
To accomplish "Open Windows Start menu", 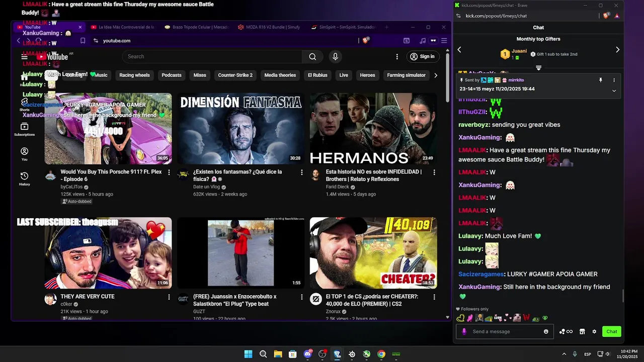I will pos(248,354).
